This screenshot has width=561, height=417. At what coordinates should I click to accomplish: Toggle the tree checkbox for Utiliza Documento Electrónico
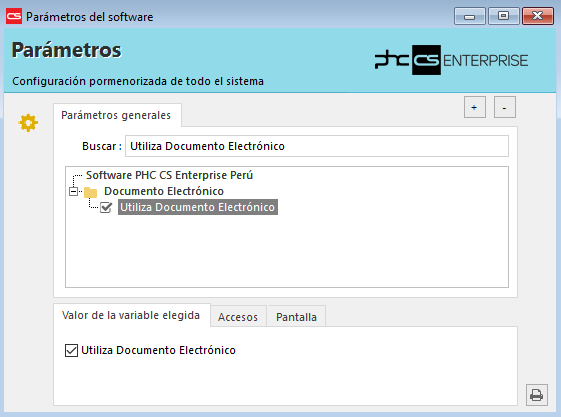point(106,207)
